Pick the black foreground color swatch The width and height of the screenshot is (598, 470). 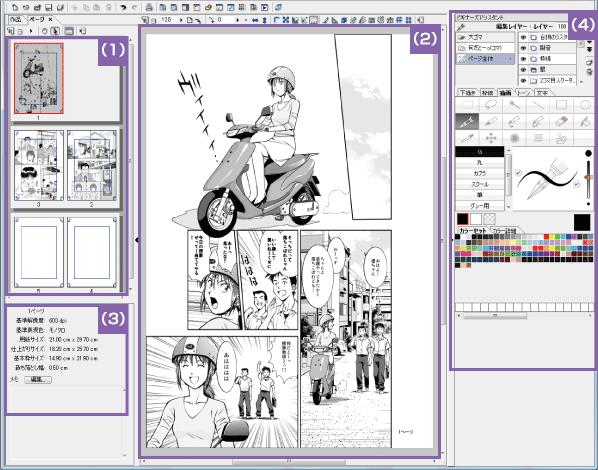pyautogui.click(x=463, y=219)
